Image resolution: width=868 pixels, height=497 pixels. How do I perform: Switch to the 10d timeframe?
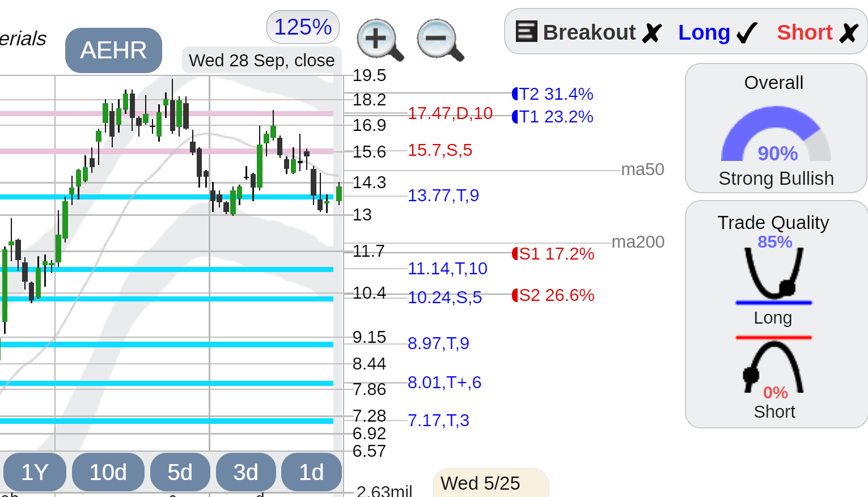pyautogui.click(x=108, y=472)
